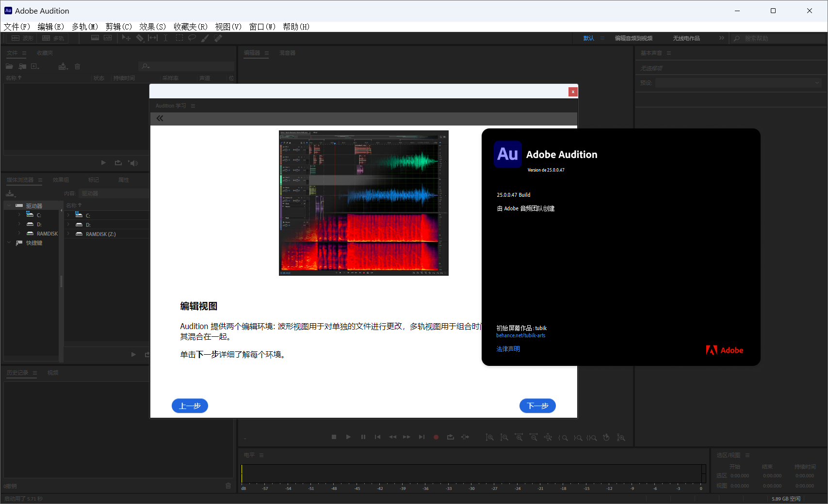This screenshot has width=828, height=504.
Task: Close the learn dialog with red X
Action: click(x=573, y=92)
